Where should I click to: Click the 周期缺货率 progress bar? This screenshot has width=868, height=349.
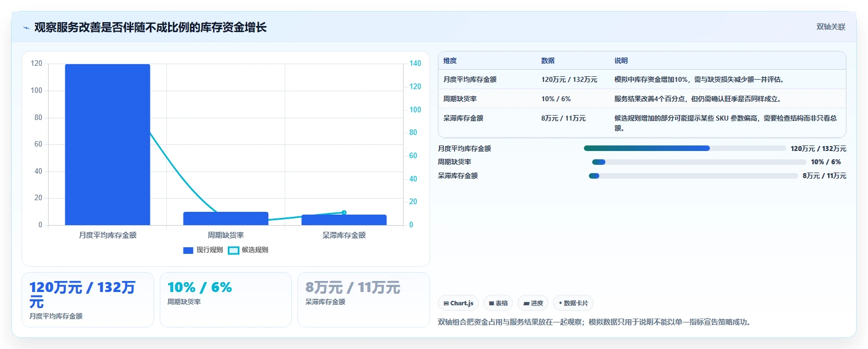(699, 162)
